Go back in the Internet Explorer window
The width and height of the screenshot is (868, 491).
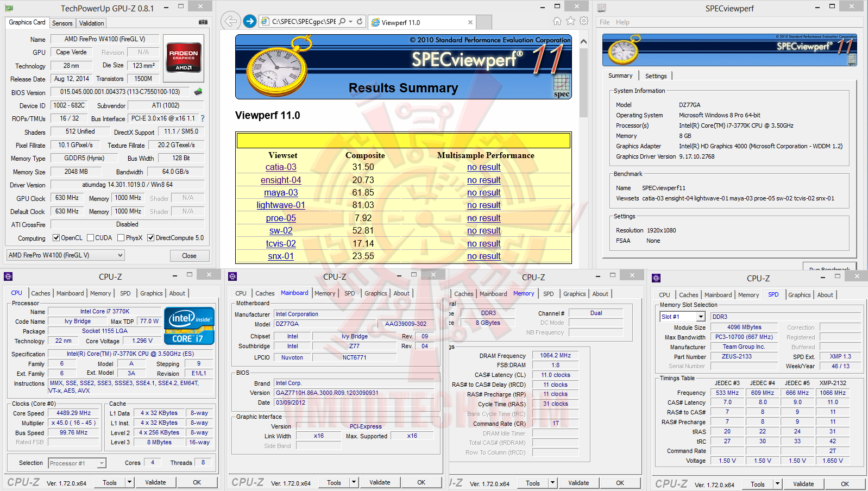[231, 21]
